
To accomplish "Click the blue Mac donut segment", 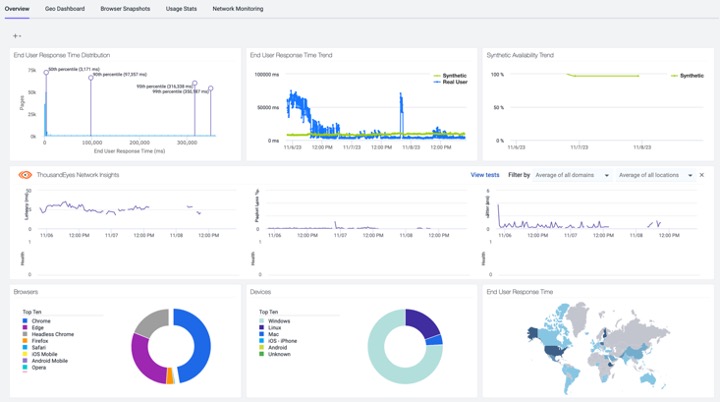I will 435,340.
